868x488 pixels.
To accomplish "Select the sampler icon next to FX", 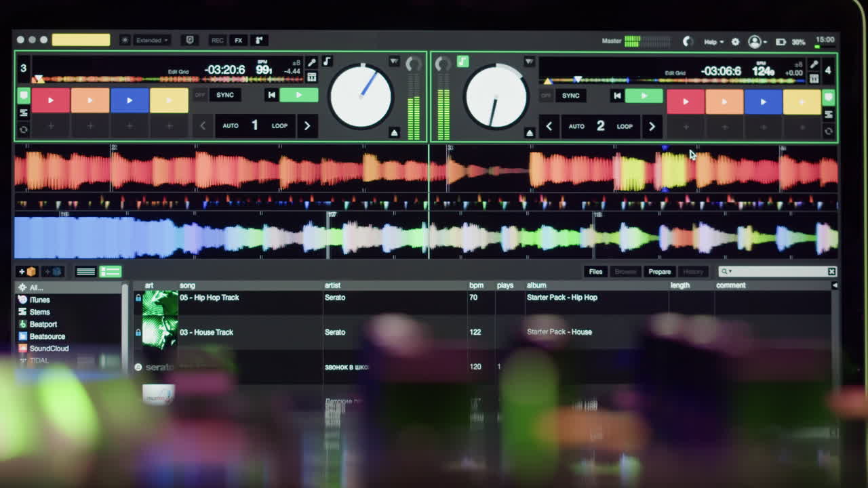I will (x=258, y=40).
